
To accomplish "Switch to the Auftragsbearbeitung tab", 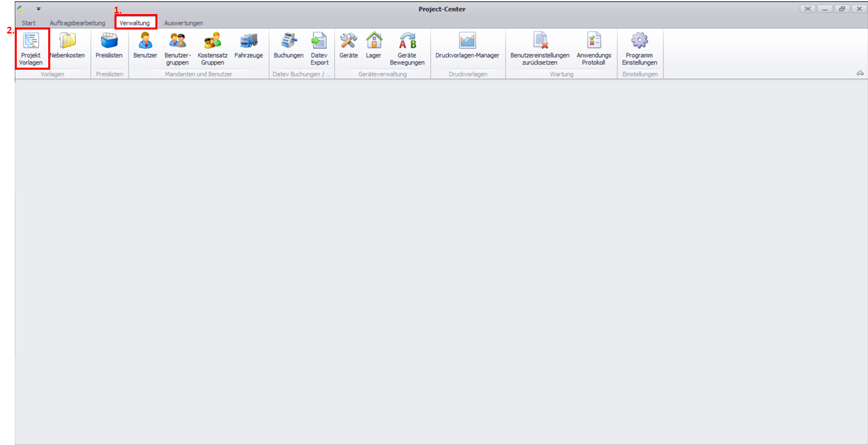I will pyautogui.click(x=78, y=23).
